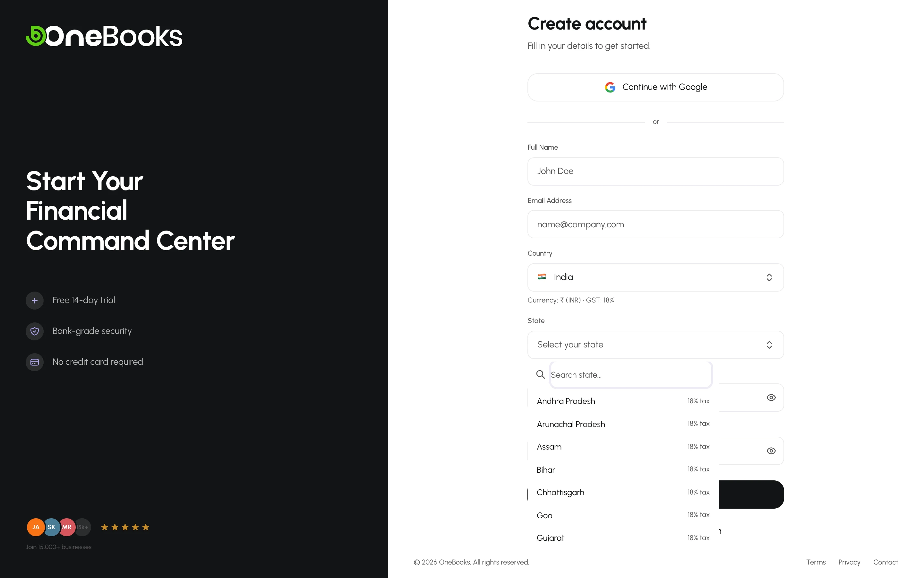Viewport: 924px width, 578px height.
Task: Click the five-star rating
Action: [125, 527]
